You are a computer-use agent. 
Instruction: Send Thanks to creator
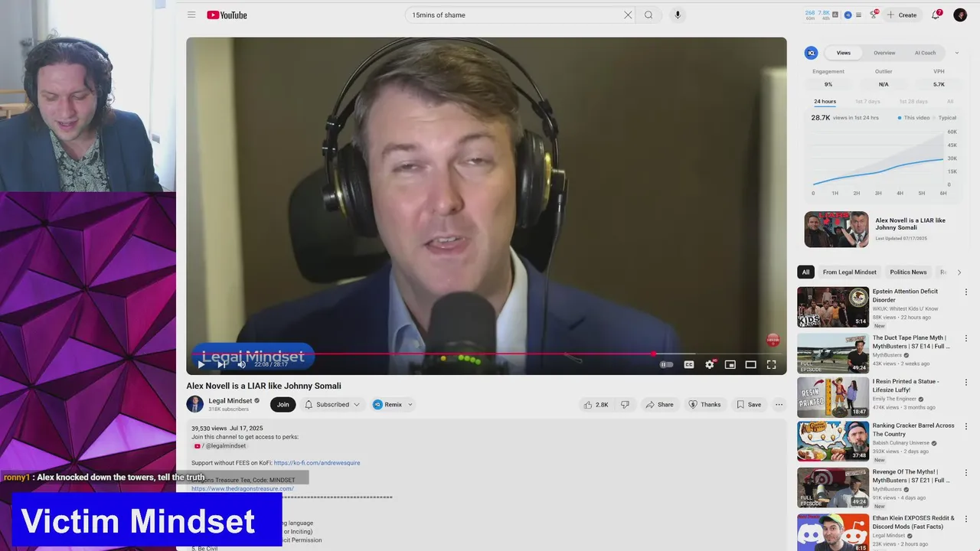coord(704,404)
